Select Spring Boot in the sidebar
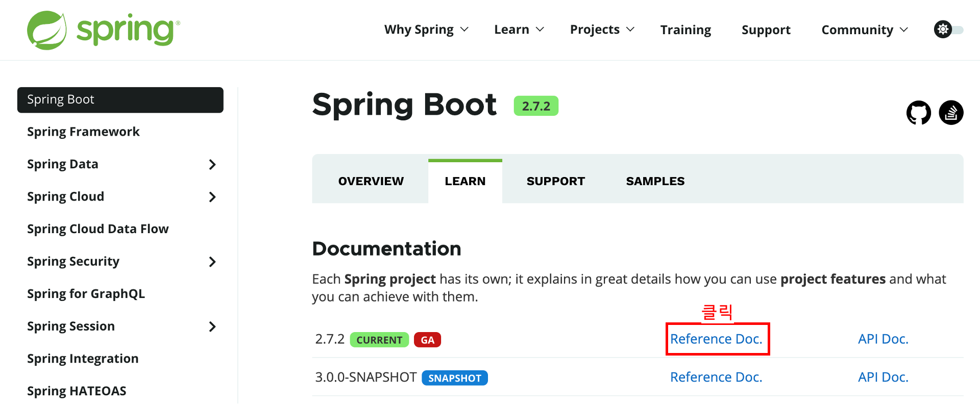 click(x=120, y=100)
